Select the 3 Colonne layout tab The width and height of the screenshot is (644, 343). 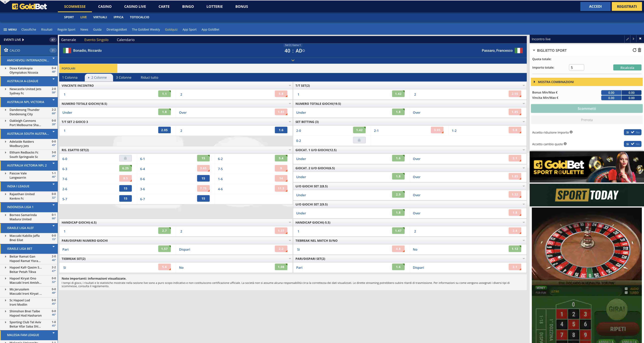[x=124, y=78]
